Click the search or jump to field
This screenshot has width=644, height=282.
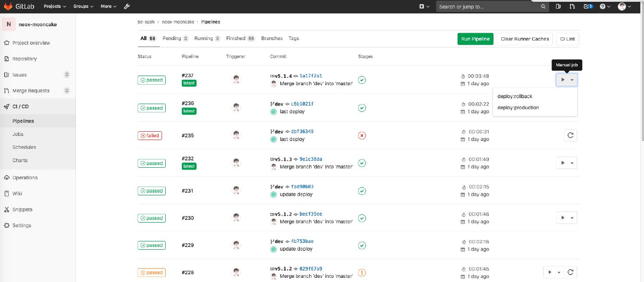point(488,6)
